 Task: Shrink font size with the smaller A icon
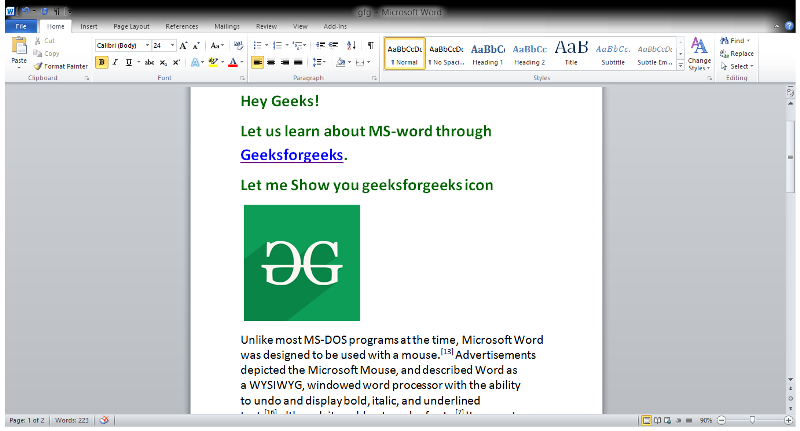[x=196, y=45]
